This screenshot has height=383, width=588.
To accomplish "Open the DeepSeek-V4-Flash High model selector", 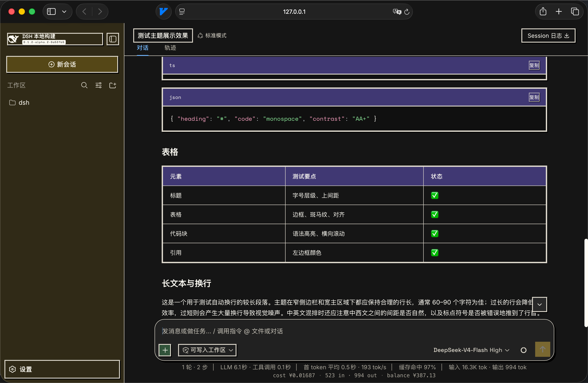I will (x=471, y=350).
